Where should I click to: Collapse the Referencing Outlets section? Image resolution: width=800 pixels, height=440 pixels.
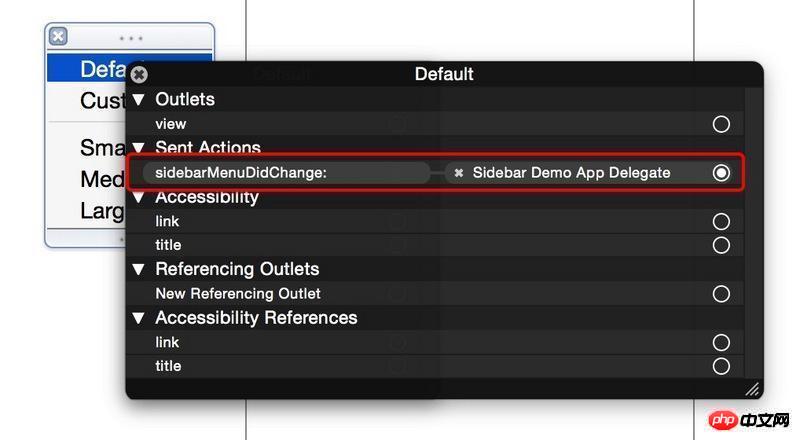coord(138,270)
